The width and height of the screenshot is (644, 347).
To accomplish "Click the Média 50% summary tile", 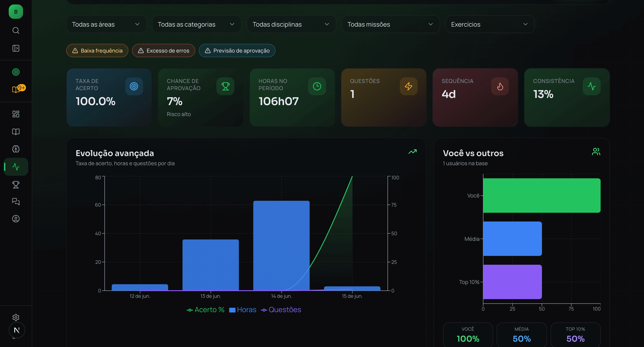I will (x=521, y=335).
